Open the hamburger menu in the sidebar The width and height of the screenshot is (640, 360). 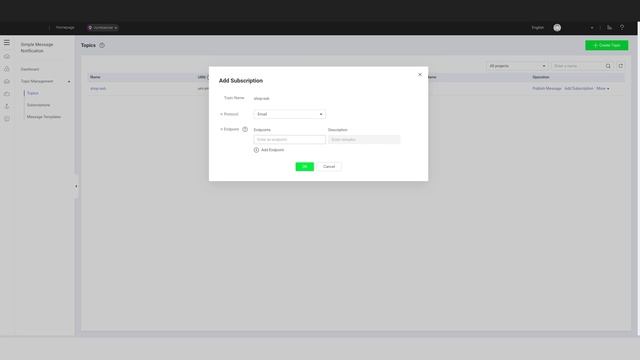click(x=7, y=42)
